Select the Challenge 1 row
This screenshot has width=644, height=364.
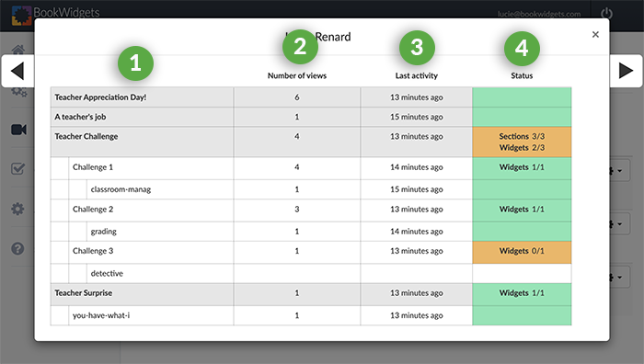311,168
